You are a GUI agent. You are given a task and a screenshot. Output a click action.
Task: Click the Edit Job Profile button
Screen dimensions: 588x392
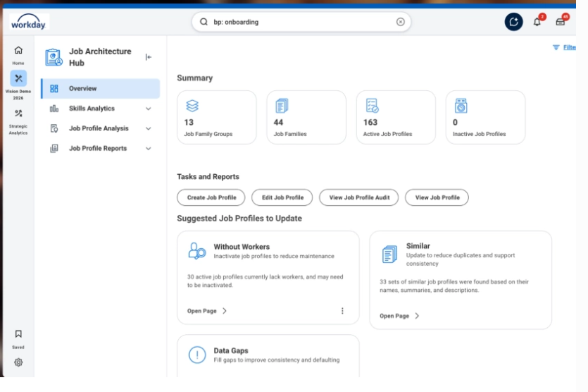282,197
